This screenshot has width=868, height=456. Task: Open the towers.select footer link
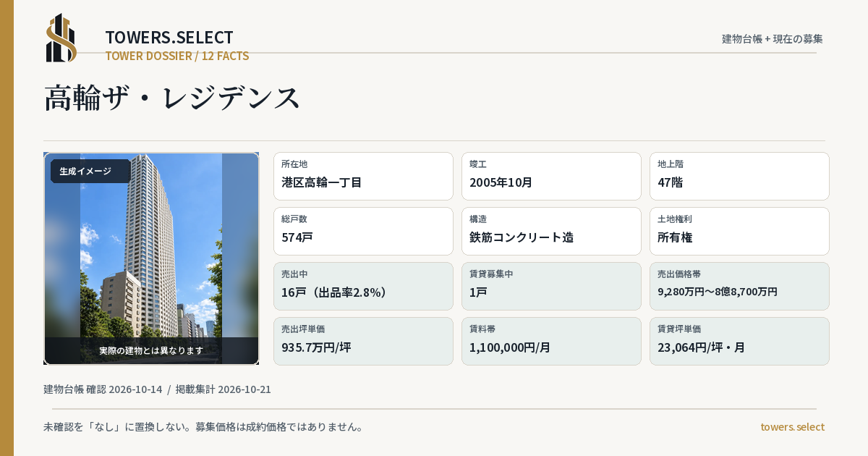[x=792, y=427]
